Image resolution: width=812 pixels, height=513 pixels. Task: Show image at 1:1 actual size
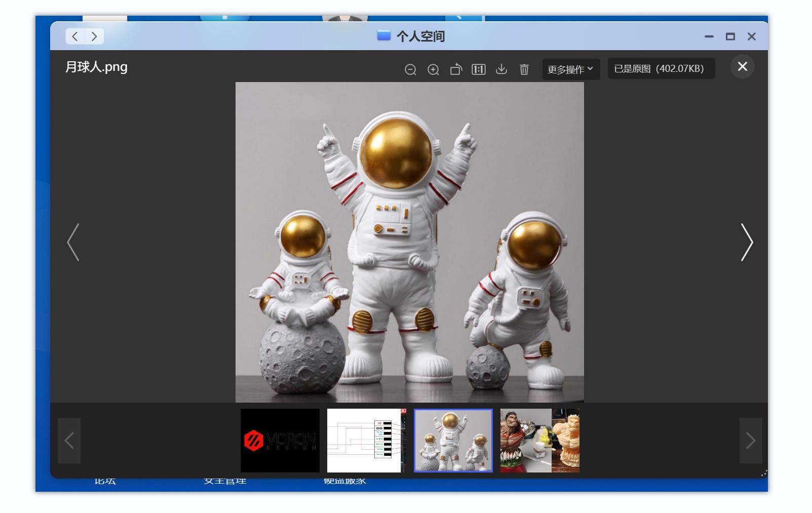point(479,69)
